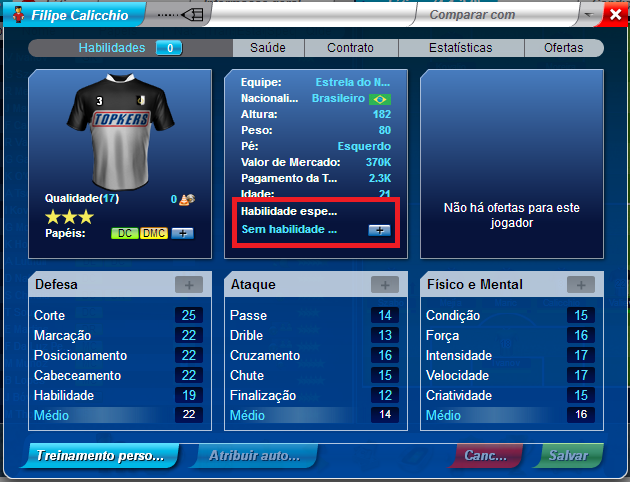The width and height of the screenshot is (630, 482).
Task: Click the Físico e Mental plus button
Action: click(x=581, y=285)
